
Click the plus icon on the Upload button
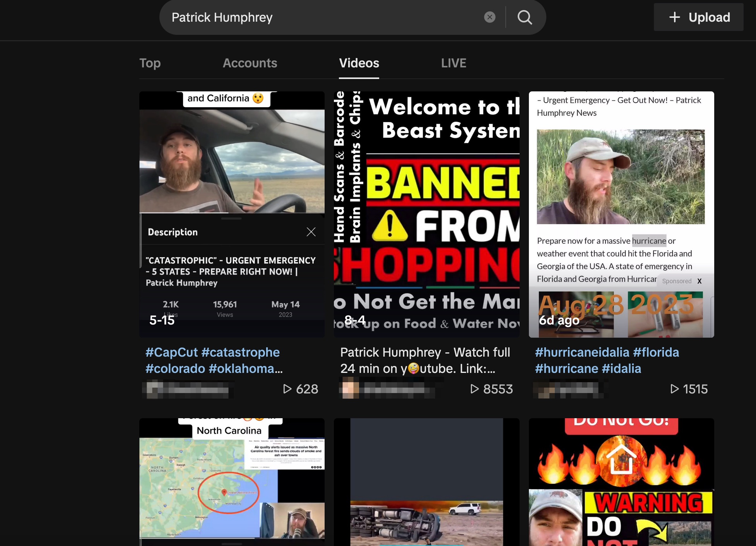pyautogui.click(x=675, y=17)
